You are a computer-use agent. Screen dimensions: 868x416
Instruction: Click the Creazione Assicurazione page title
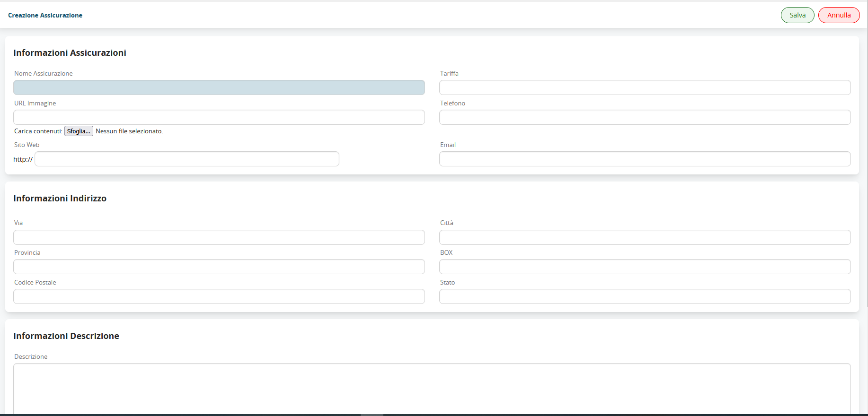45,15
